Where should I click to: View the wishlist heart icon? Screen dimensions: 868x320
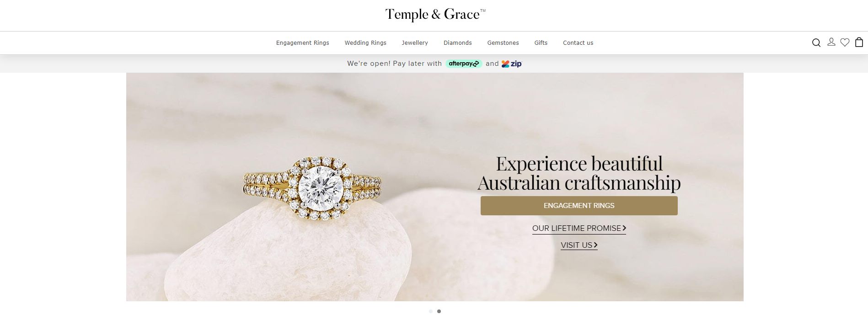[x=845, y=42]
